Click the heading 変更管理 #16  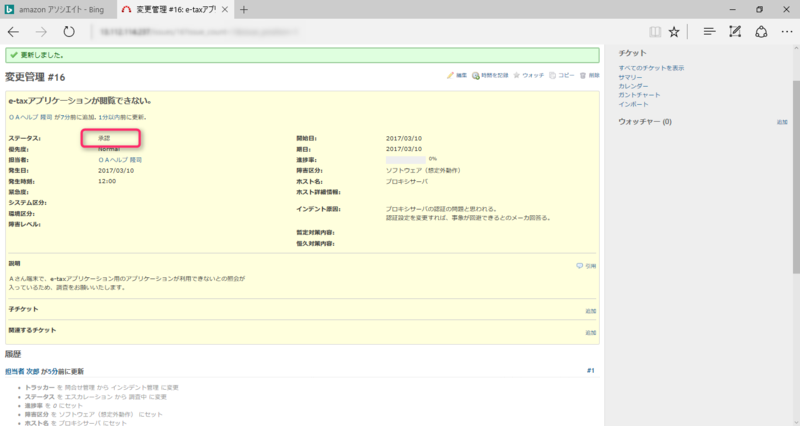(x=35, y=77)
